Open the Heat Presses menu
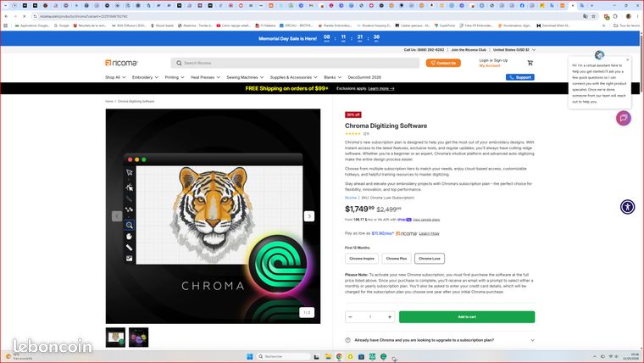644x363 pixels. [205, 77]
